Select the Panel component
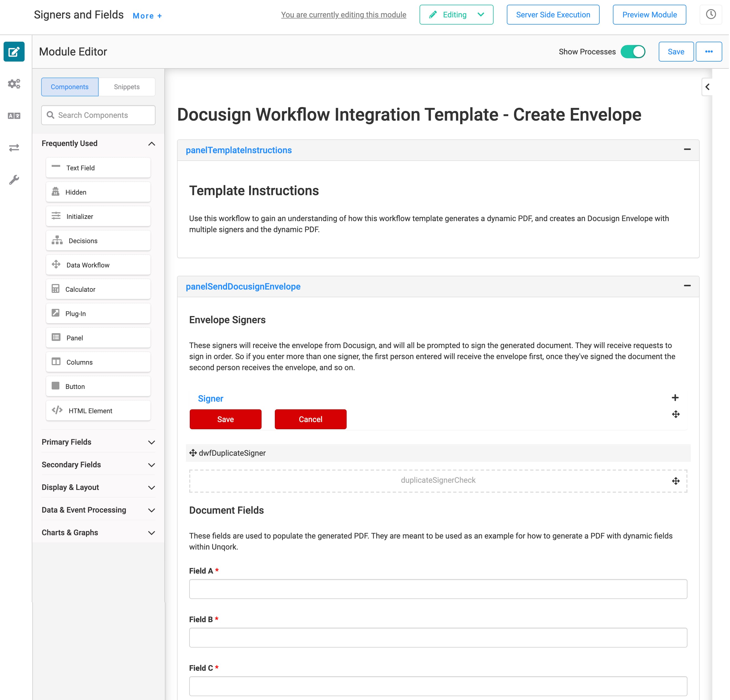The width and height of the screenshot is (730, 700). 98,338
